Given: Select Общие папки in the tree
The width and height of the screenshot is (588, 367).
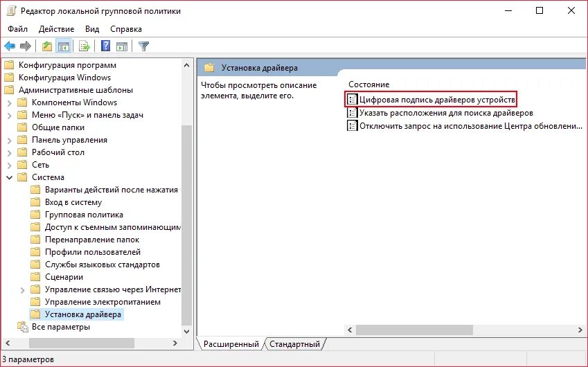Looking at the screenshot, I should tap(58, 127).
